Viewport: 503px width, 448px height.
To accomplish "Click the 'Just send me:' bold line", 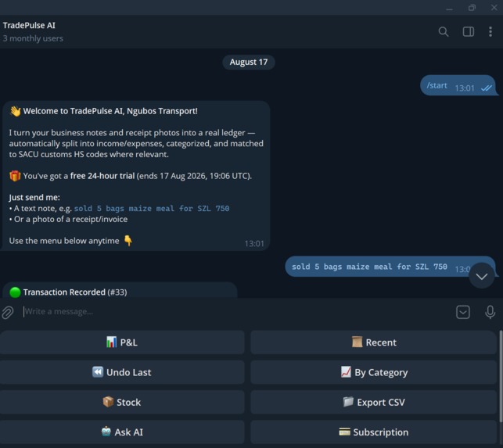I will point(34,197).
